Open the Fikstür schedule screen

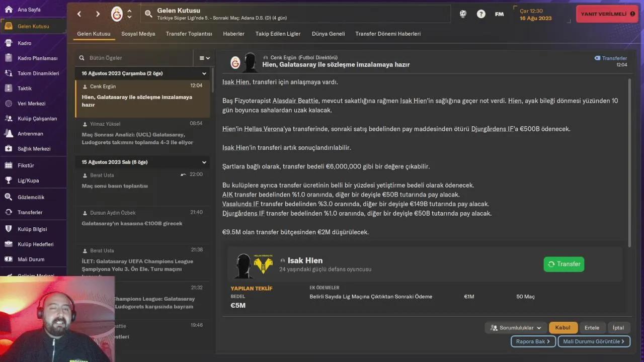(33, 165)
